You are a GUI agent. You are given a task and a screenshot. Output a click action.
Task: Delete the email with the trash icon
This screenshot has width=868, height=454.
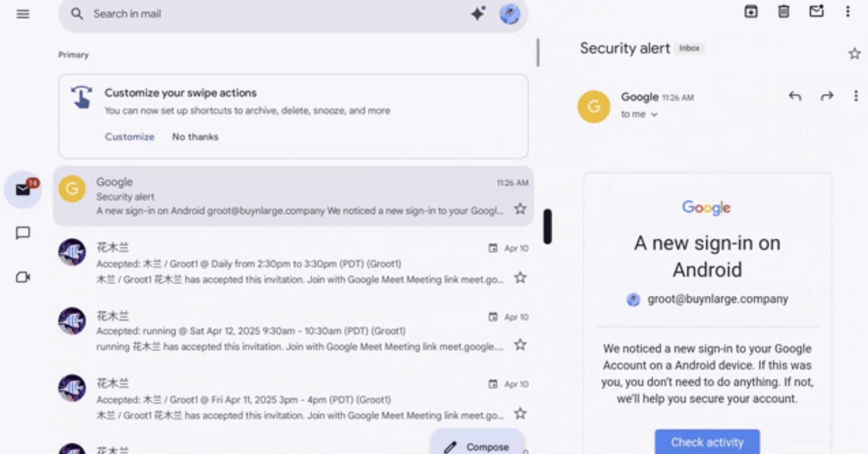coord(784,12)
